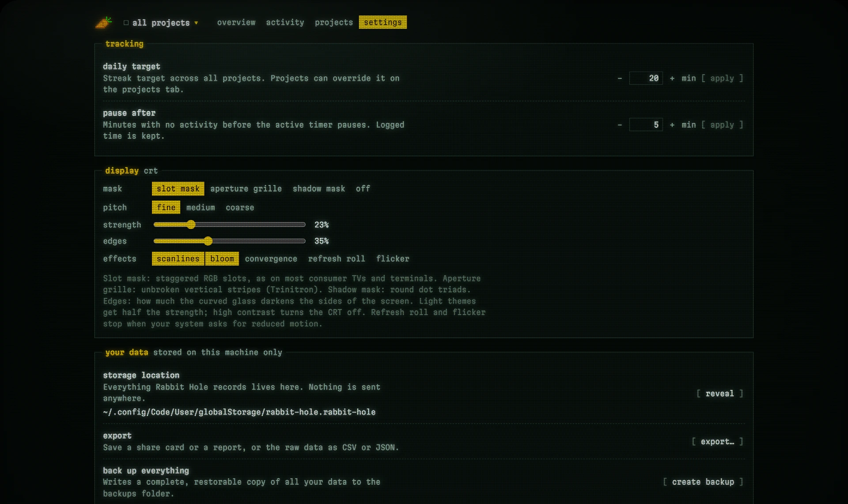
Task: Click the carrot logo icon
Action: coord(104,23)
